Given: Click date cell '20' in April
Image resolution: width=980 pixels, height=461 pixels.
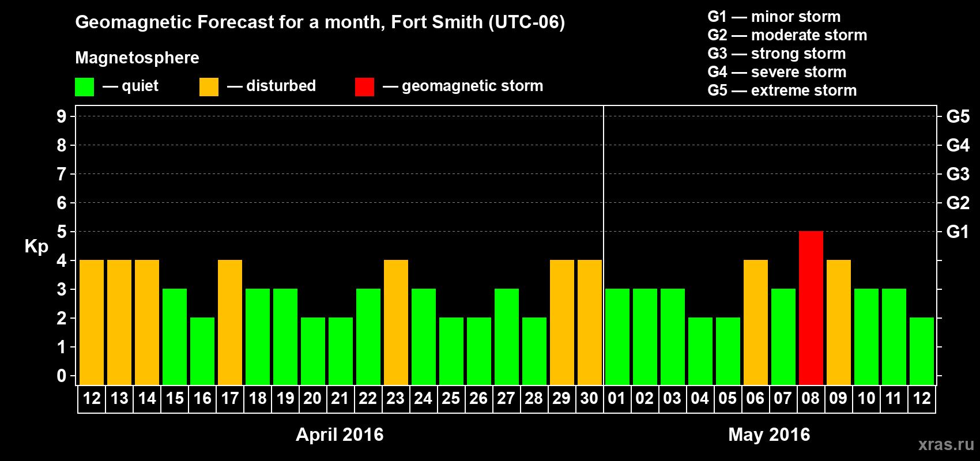Looking at the screenshot, I should [313, 399].
